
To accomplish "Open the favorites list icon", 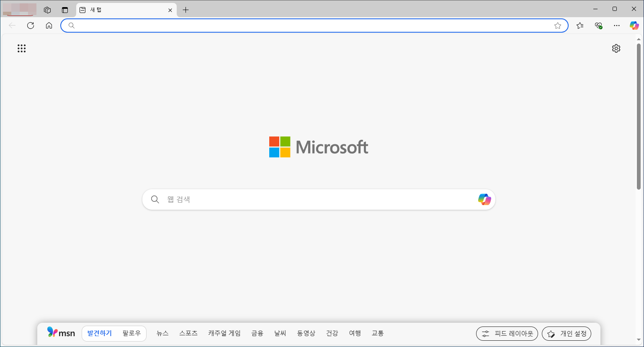I will pos(580,26).
